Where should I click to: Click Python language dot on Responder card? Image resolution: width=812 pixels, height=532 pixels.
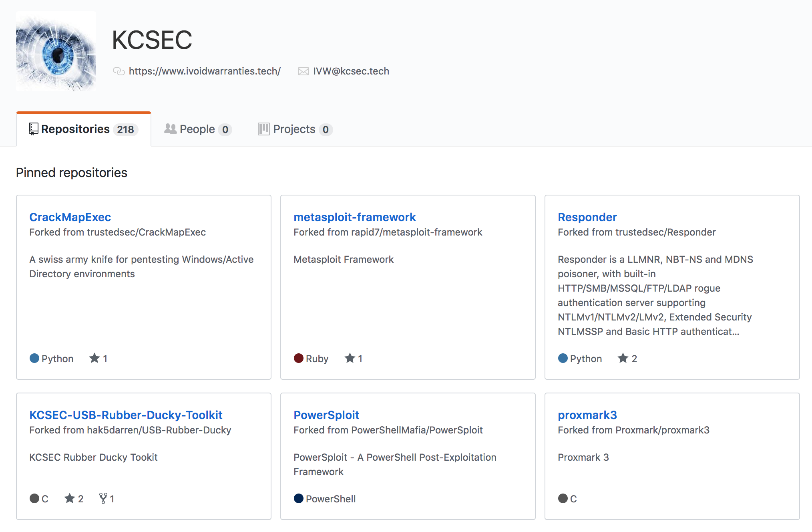point(563,358)
